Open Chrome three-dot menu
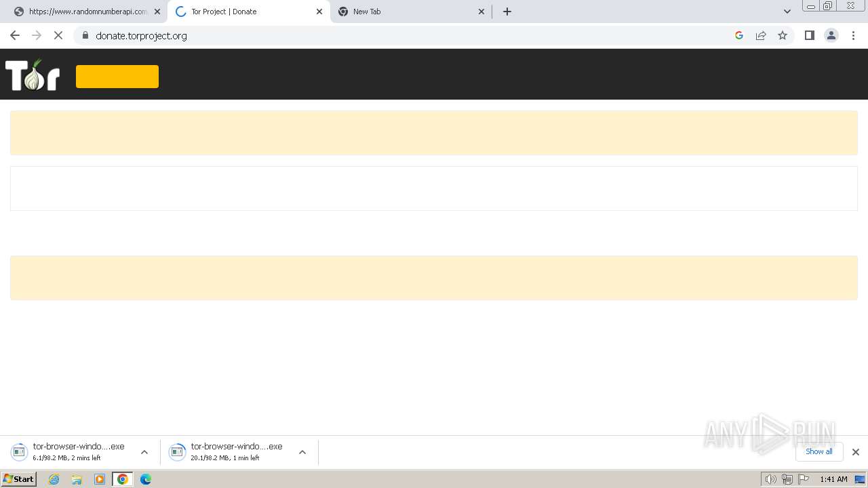The image size is (868, 488). tap(854, 35)
